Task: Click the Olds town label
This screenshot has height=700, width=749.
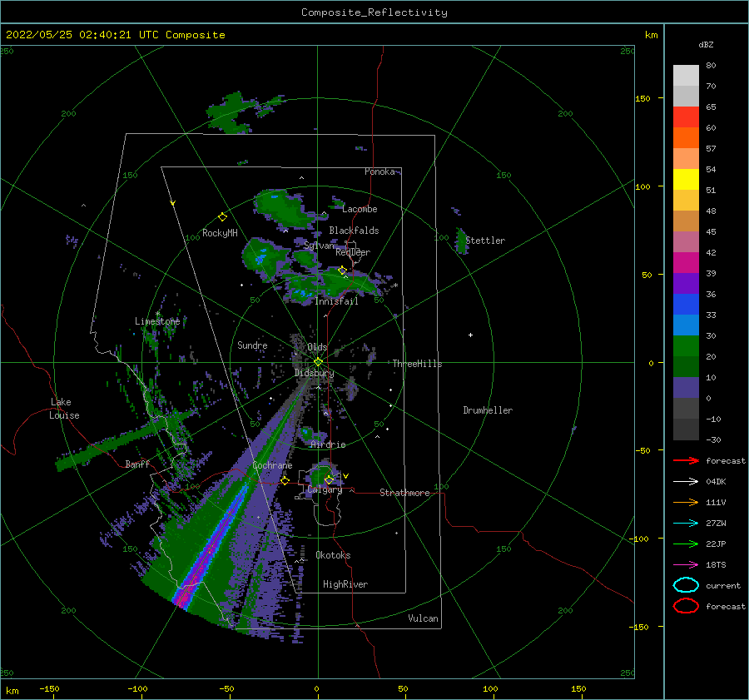Action: pos(317,347)
